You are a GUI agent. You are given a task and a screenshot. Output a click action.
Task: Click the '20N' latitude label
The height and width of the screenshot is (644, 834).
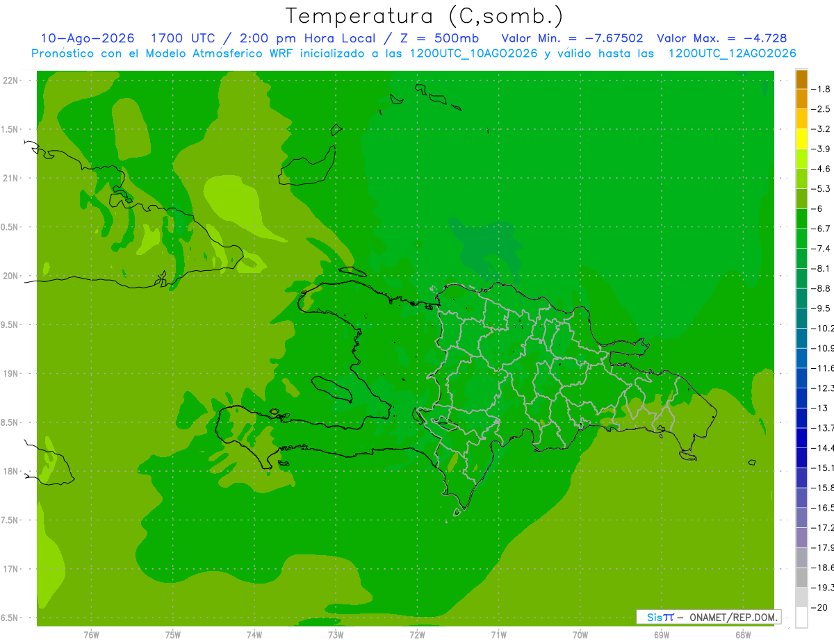[x=10, y=276]
